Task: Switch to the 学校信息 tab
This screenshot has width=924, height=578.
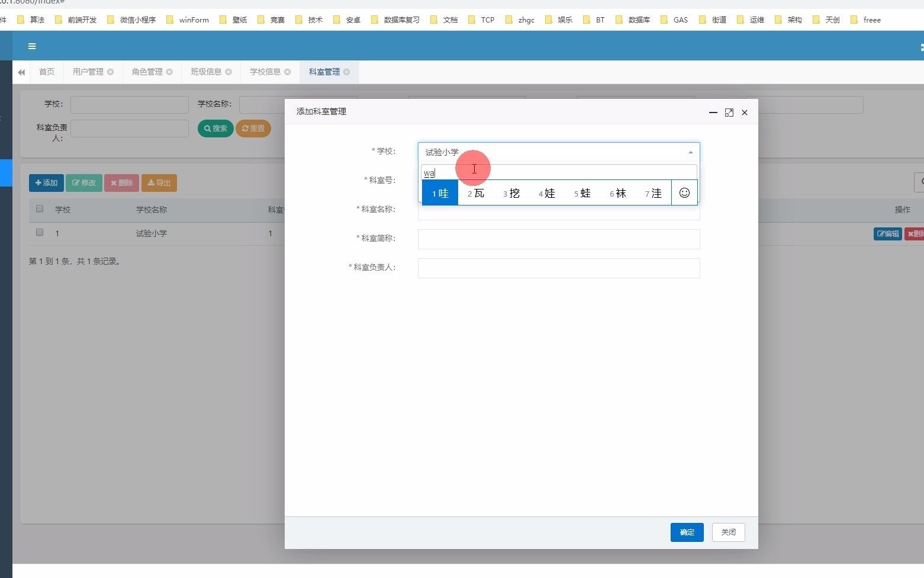Action: click(x=265, y=72)
